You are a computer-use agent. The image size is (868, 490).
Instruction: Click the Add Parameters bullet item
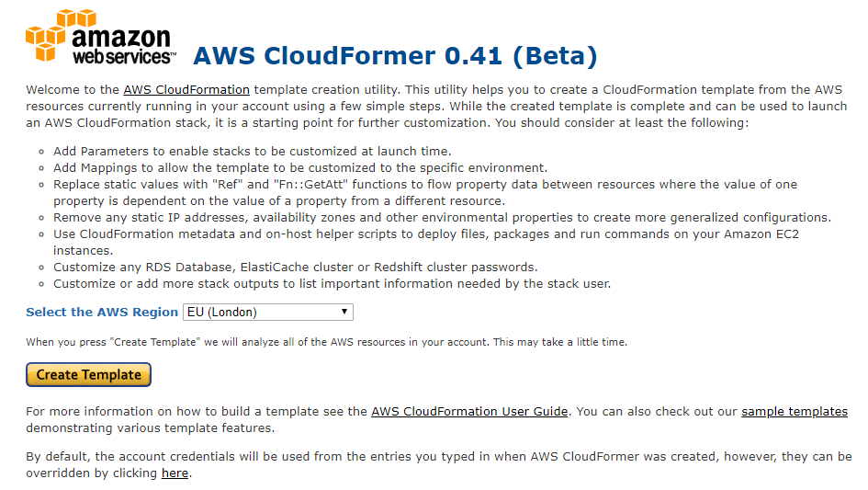coord(253,152)
